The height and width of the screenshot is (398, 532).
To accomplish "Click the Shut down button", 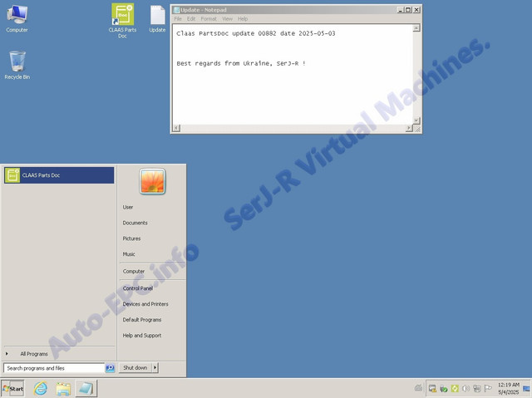I will point(135,367).
